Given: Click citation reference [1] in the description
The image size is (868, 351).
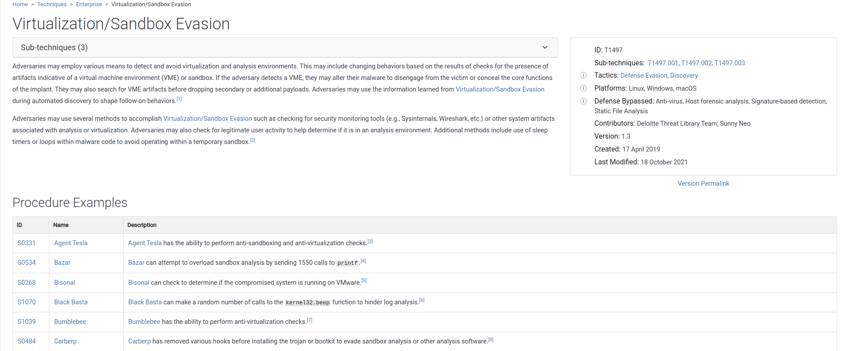Looking at the screenshot, I should tap(179, 99).
